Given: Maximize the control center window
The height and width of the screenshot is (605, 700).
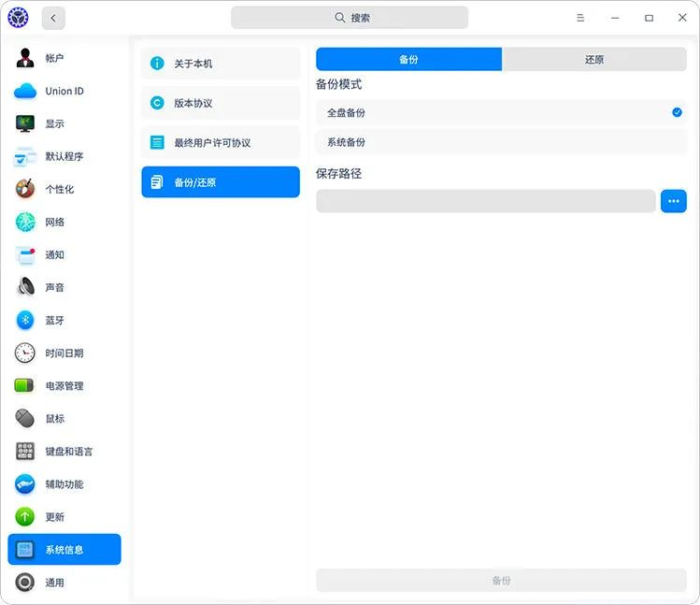Looking at the screenshot, I should tap(650, 18).
